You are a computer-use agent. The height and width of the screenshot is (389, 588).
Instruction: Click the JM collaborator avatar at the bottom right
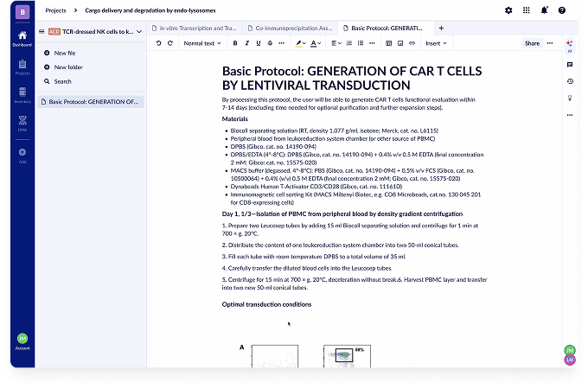pyautogui.click(x=570, y=350)
